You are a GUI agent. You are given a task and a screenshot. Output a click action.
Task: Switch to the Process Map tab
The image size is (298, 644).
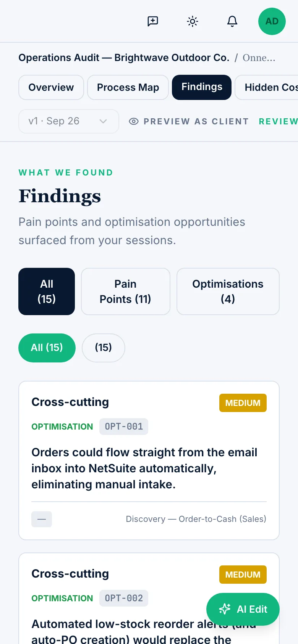[x=128, y=87]
